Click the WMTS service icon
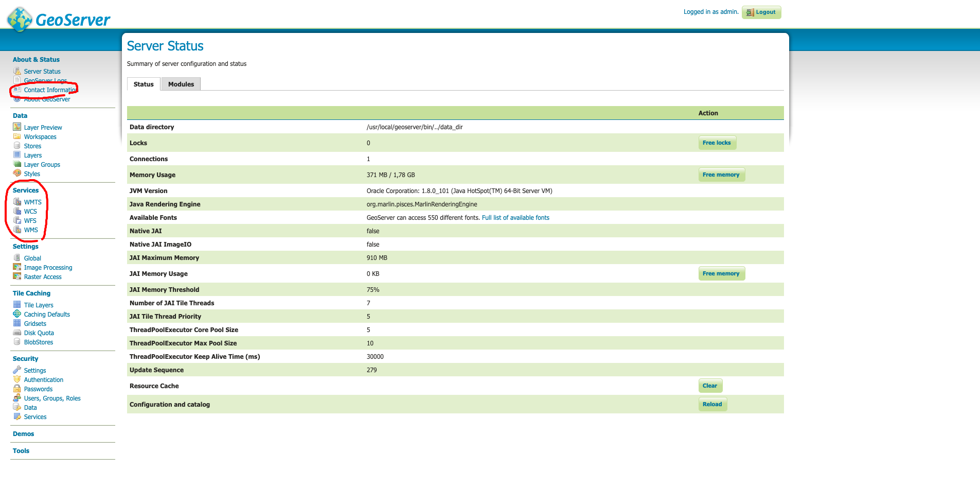This screenshot has width=980, height=487. (17, 202)
